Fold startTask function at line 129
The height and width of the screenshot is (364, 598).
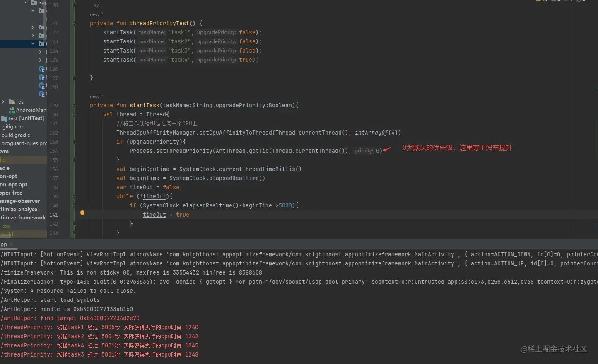[75, 106]
